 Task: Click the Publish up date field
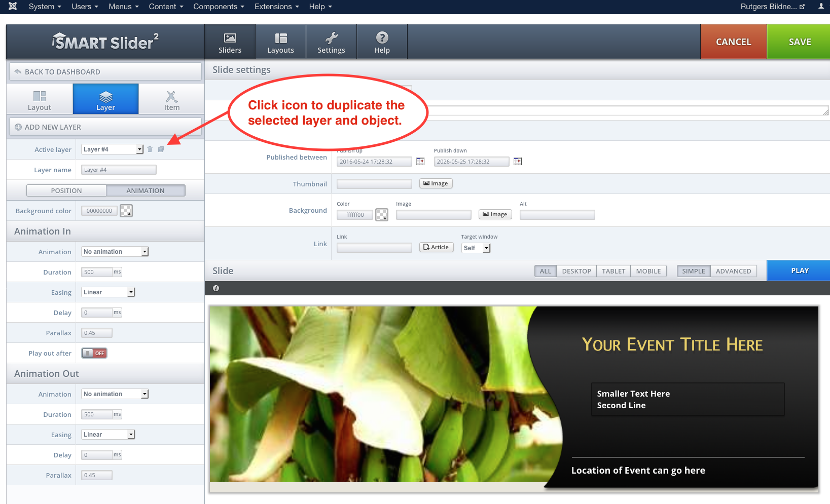(374, 162)
